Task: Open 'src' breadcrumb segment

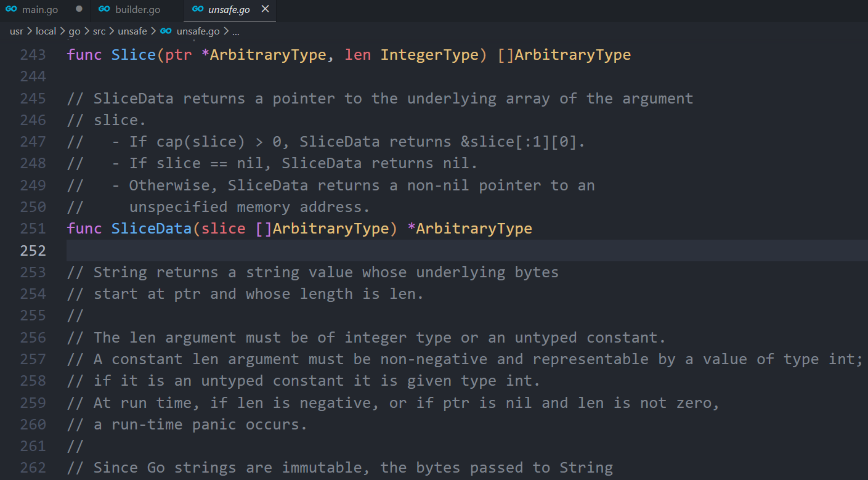Action: pos(99,31)
